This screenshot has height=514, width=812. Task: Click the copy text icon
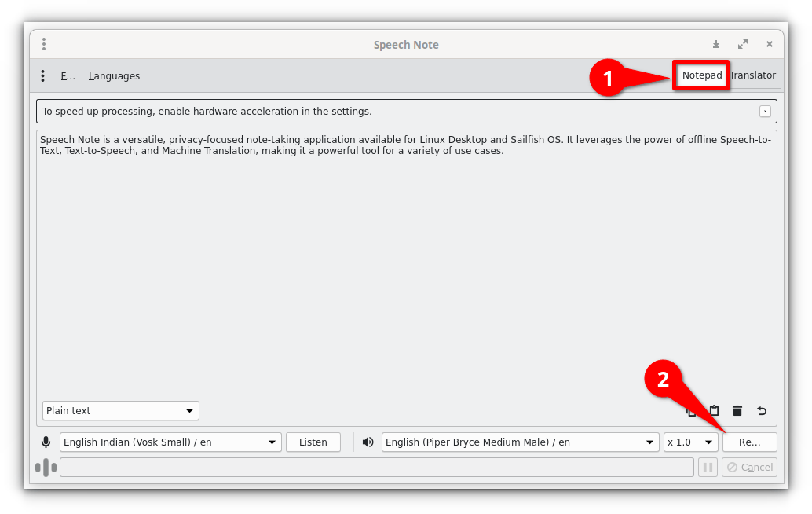tap(690, 410)
